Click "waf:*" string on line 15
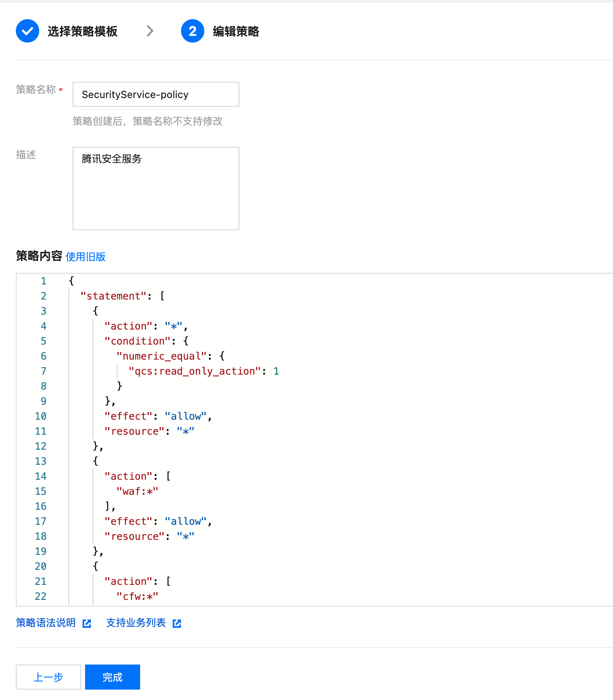The width and height of the screenshot is (613, 700). click(x=138, y=491)
